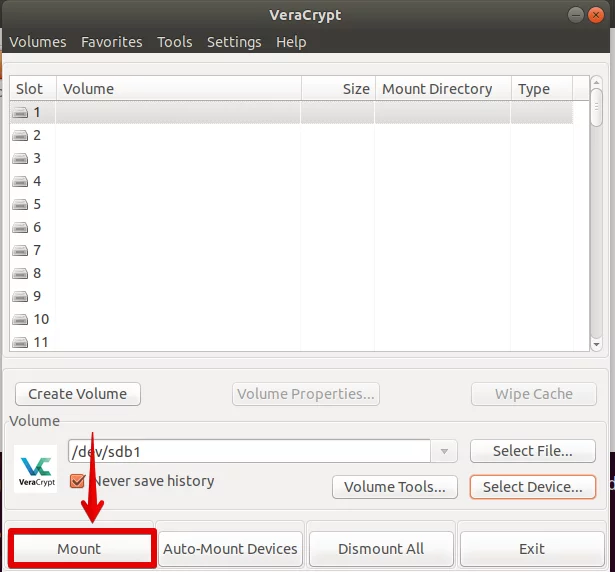
Task: Minimize the VeraCrypt window
Action: click(x=575, y=15)
